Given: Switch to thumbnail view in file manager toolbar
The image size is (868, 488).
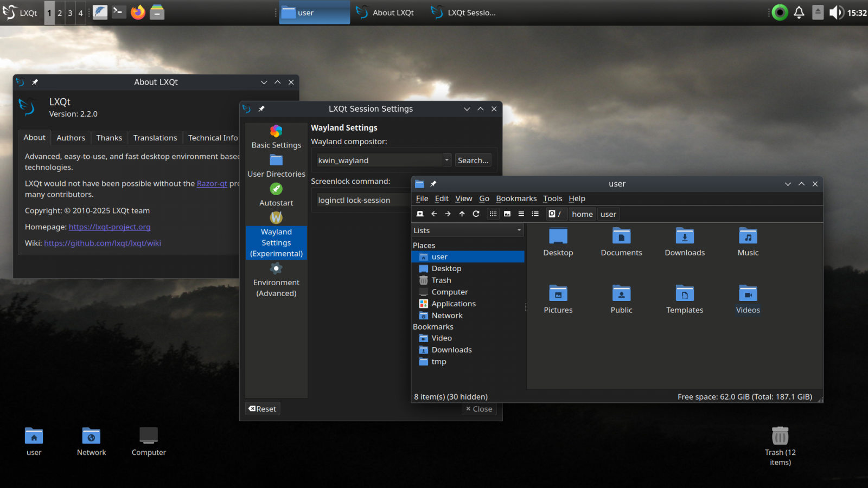Looking at the screenshot, I should point(507,214).
